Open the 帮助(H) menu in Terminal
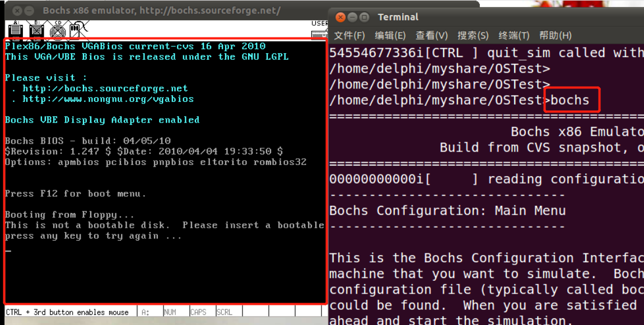Viewport: 644px width, 325px height. point(556,35)
